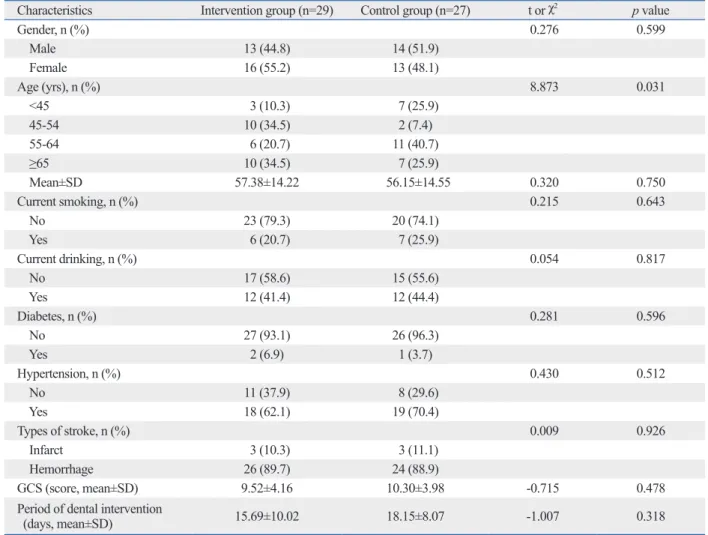Select the '45-54' age row label

click(44, 125)
